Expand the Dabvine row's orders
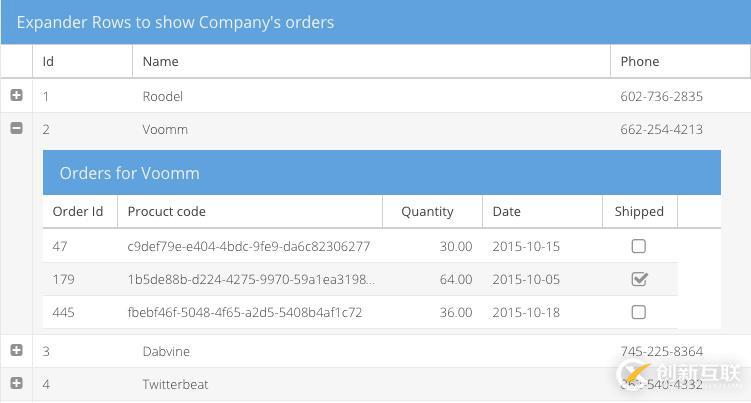Image resolution: width=751 pixels, height=403 pixels. [x=17, y=350]
